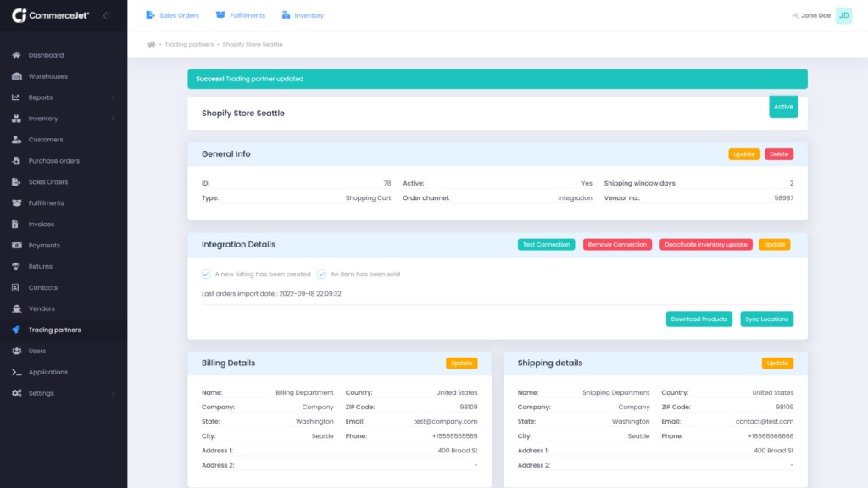This screenshot has width=868, height=488.
Task: Click Deactivate inventory update button
Action: click(706, 245)
